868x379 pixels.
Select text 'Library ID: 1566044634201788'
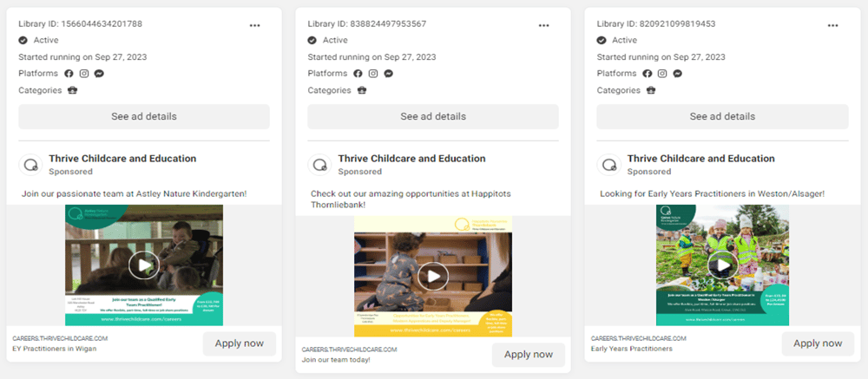pyautogui.click(x=80, y=23)
